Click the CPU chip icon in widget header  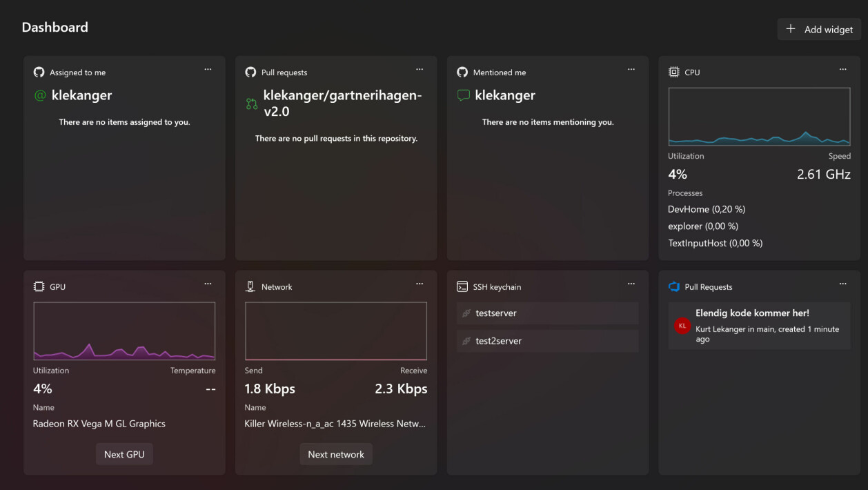pos(673,72)
